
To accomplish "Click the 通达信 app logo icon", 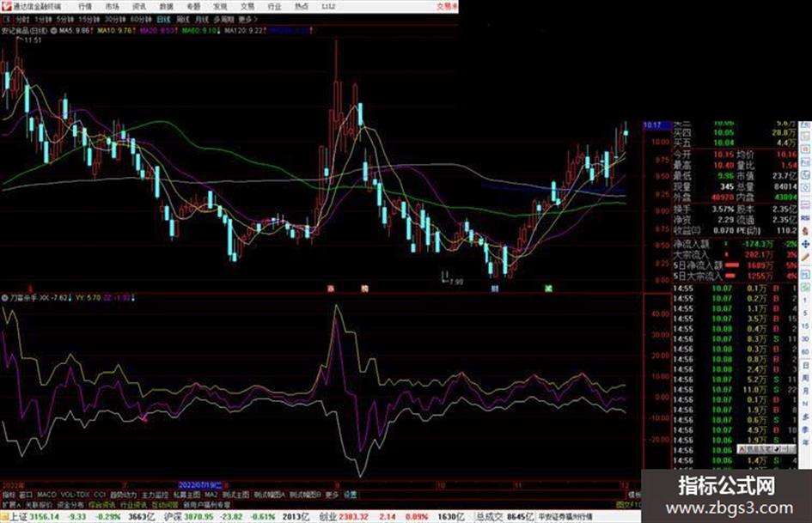I will point(6,6).
